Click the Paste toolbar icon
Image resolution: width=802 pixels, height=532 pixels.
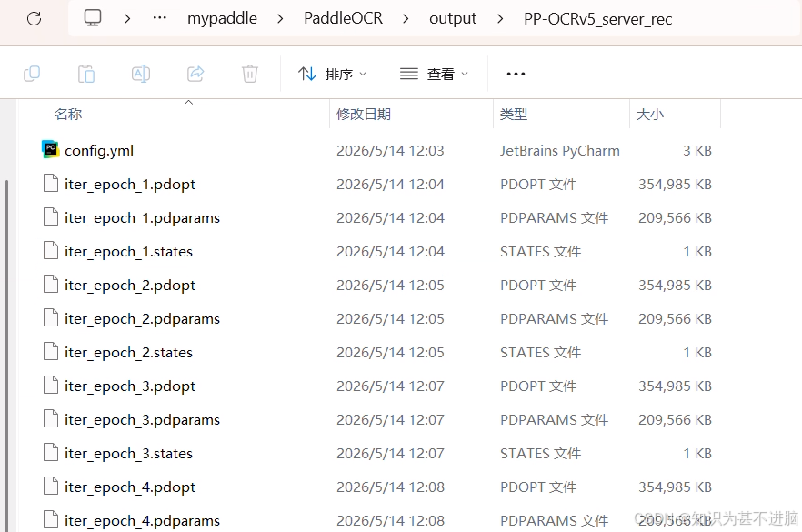[85, 75]
